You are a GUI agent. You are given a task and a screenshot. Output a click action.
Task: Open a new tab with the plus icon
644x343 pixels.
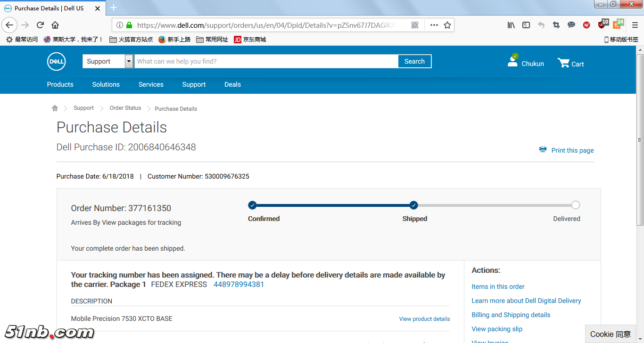(x=114, y=8)
